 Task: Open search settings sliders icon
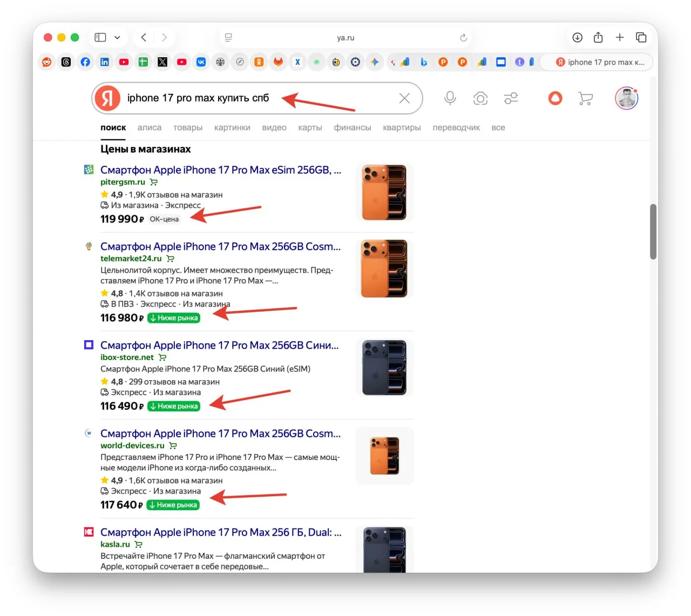(x=511, y=98)
